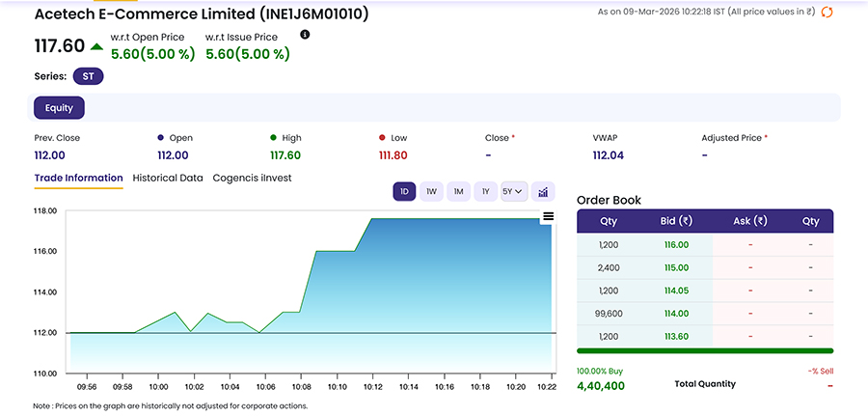
Task: Switch to the Trade Information tab
Action: pyautogui.click(x=79, y=178)
